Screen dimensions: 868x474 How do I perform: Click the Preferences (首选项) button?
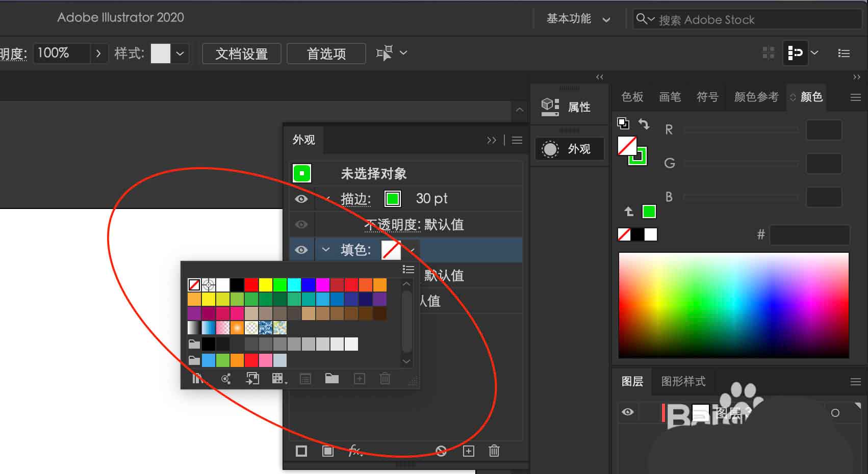point(326,54)
